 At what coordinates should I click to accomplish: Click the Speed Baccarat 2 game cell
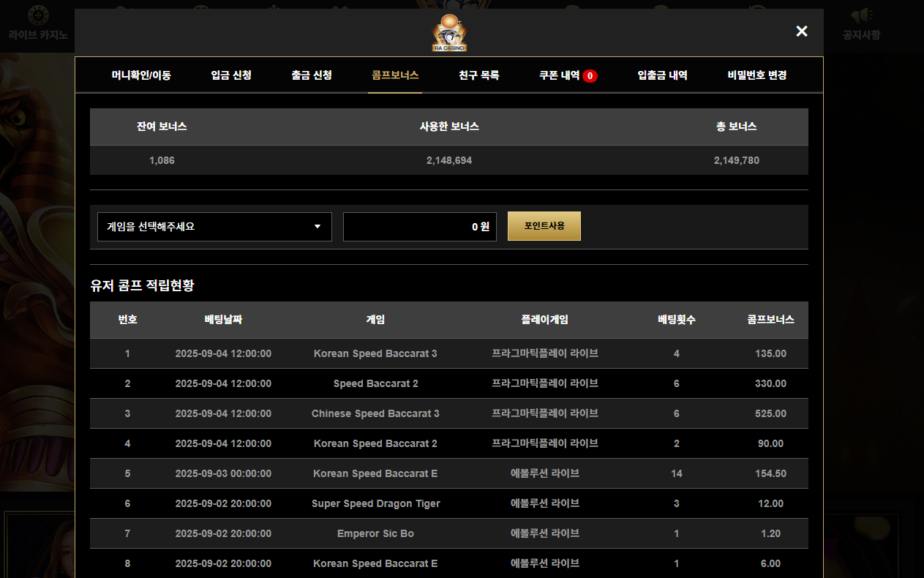point(375,383)
